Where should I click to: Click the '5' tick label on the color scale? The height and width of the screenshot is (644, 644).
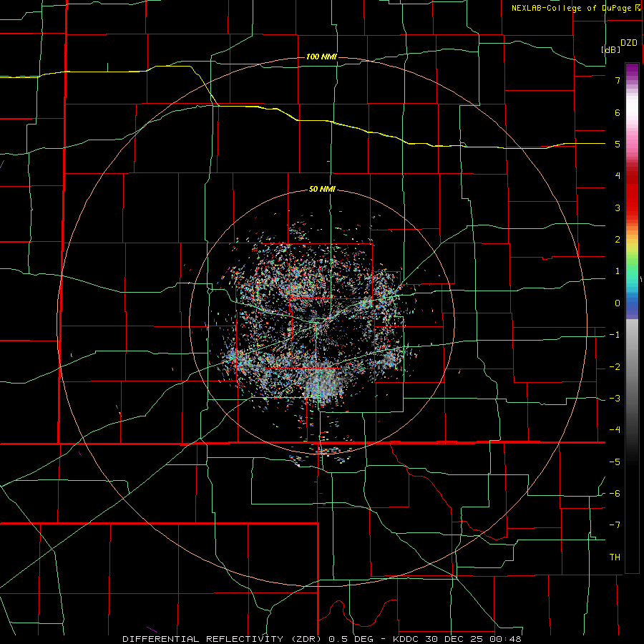[618, 144]
